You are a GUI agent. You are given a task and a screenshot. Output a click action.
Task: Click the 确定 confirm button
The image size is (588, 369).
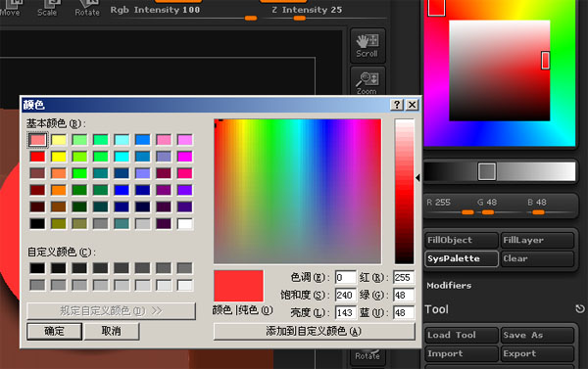coord(54,331)
